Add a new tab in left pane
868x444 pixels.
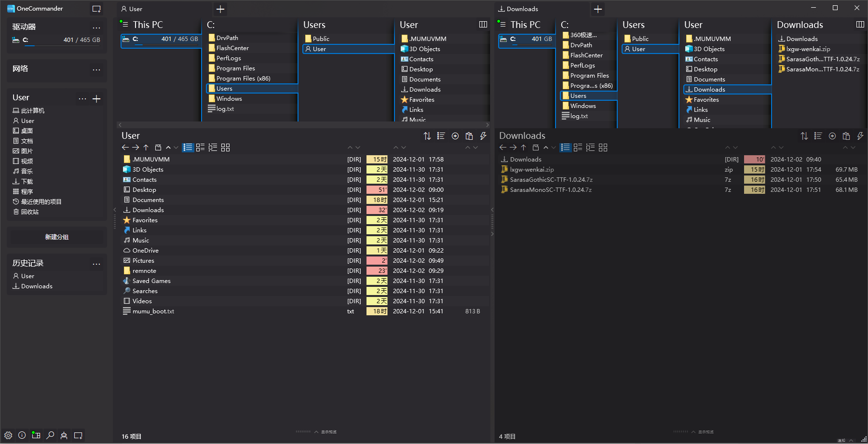(220, 9)
